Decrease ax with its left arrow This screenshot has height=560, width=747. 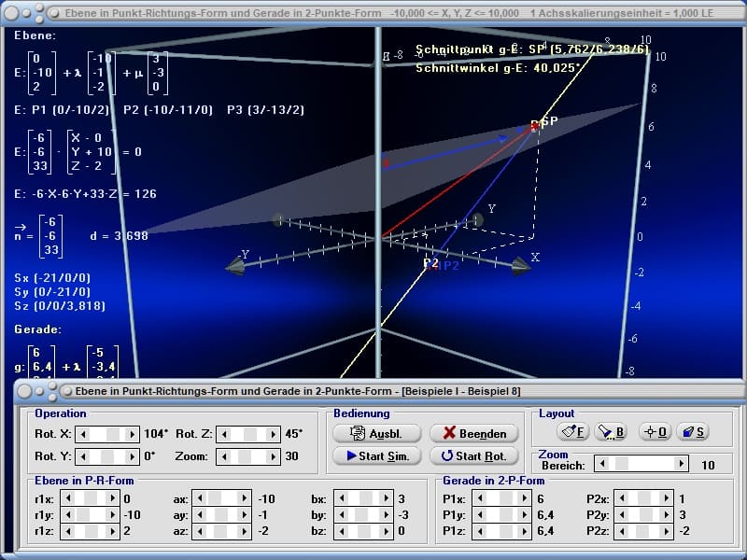point(200,498)
